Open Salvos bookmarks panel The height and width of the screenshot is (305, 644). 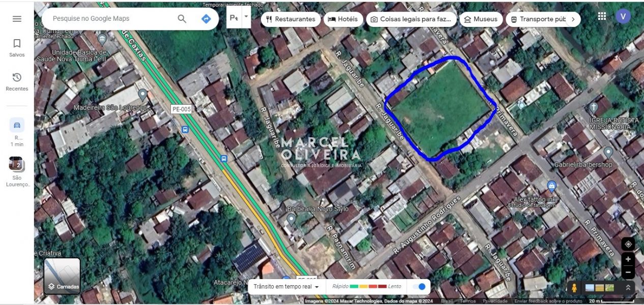pyautogui.click(x=17, y=48)
